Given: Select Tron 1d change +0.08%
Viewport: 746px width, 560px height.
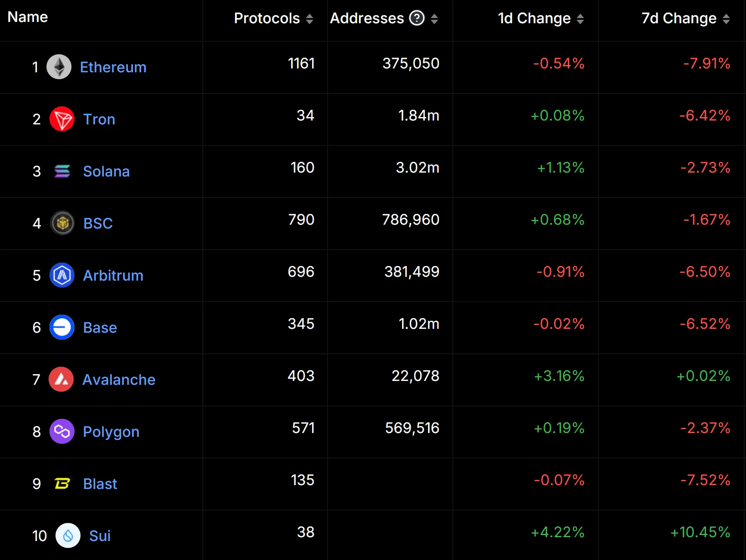Looking at the screenshot, I should click(x=557, y=115).
